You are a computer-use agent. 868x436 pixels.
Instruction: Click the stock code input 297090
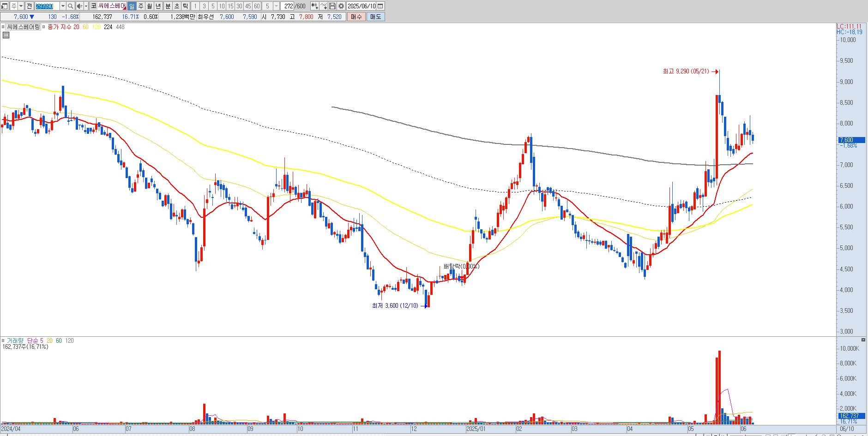point(48,6)
